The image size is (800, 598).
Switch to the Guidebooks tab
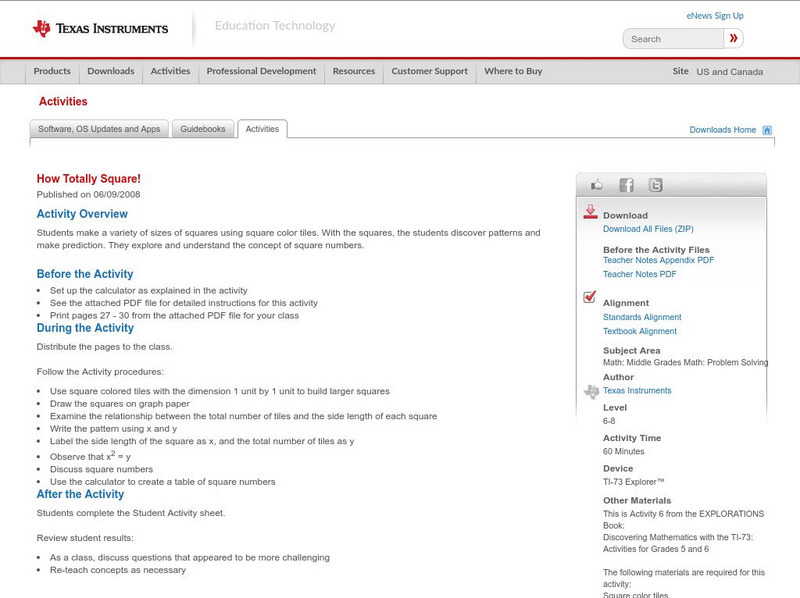(203, 129)
